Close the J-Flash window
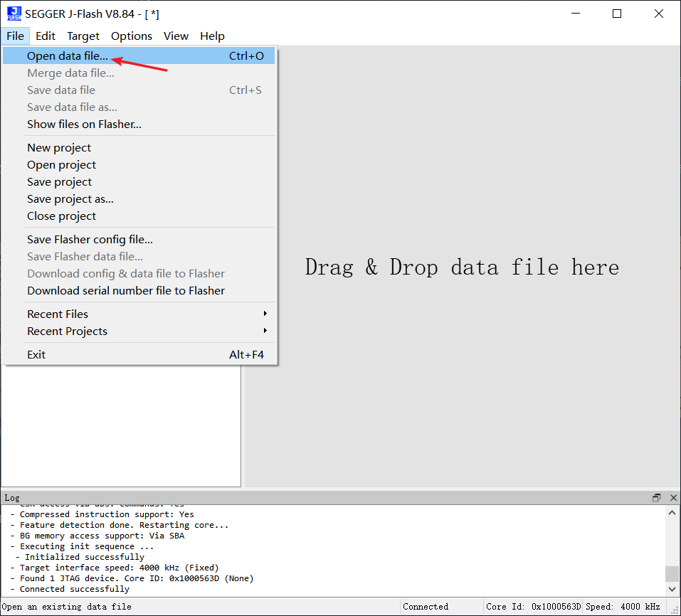681x616 pixels. [659, 14]
